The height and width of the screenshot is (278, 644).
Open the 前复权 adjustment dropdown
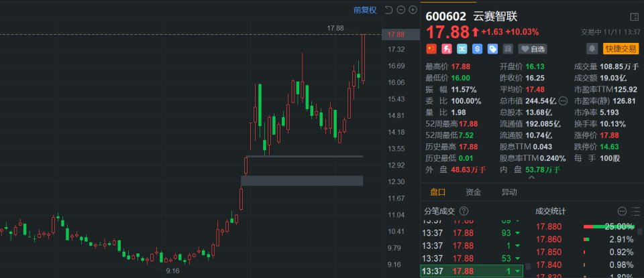[x=365, y=10]
